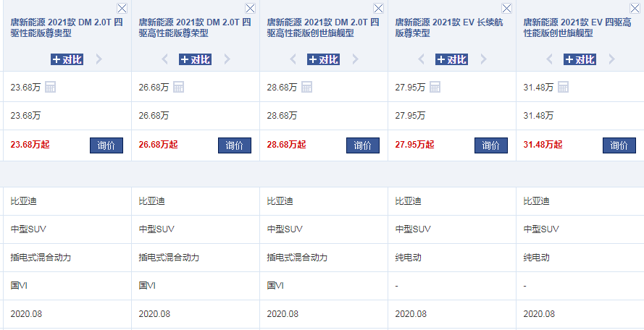644x330 pixels.
Task: Click 询价 for the 27.95万起 model
Action: pos(491,145)
